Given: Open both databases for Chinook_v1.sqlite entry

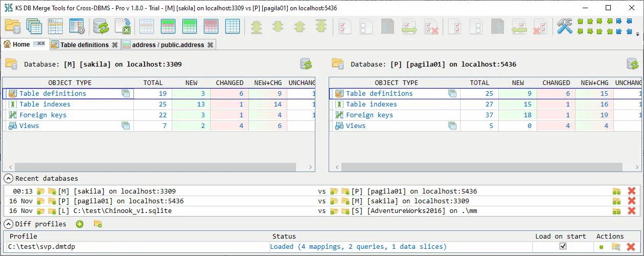Looking at the screenshot, I should pos(617,210).
